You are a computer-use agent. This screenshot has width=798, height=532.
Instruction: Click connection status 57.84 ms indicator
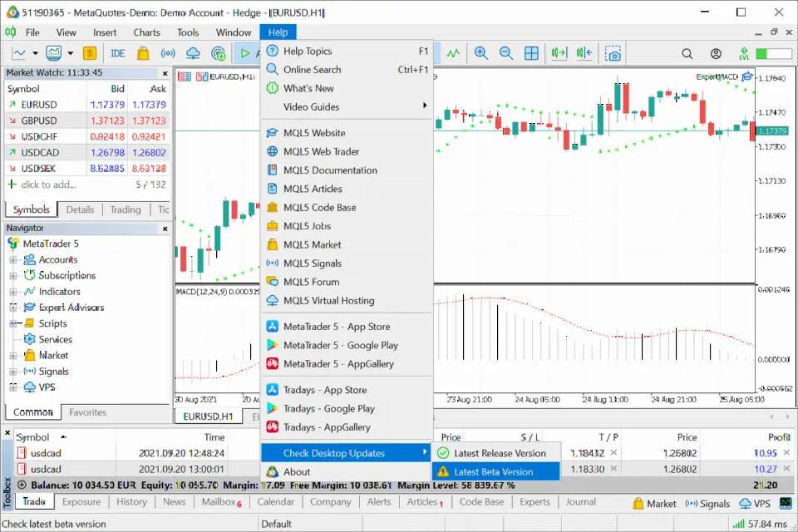[759, 524]
